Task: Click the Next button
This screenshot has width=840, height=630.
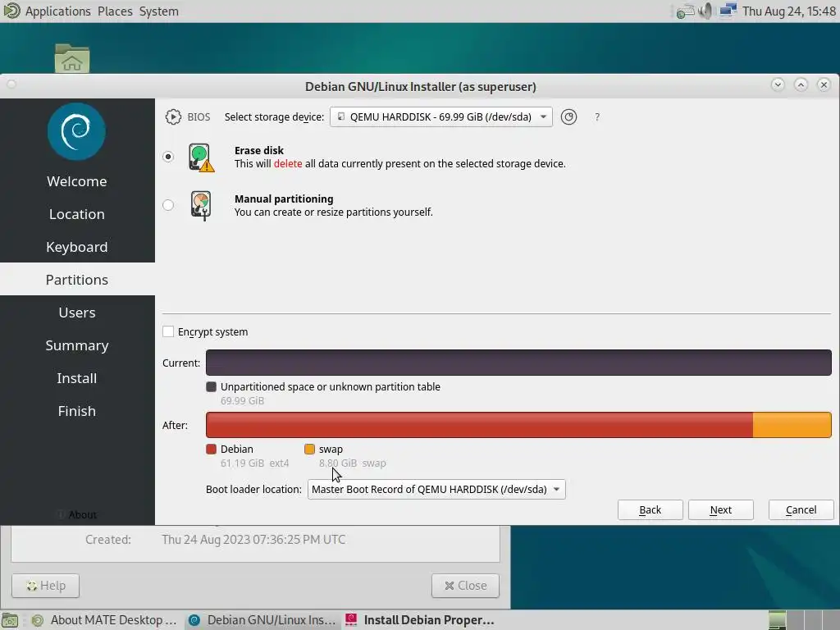Action: [720, 510]
